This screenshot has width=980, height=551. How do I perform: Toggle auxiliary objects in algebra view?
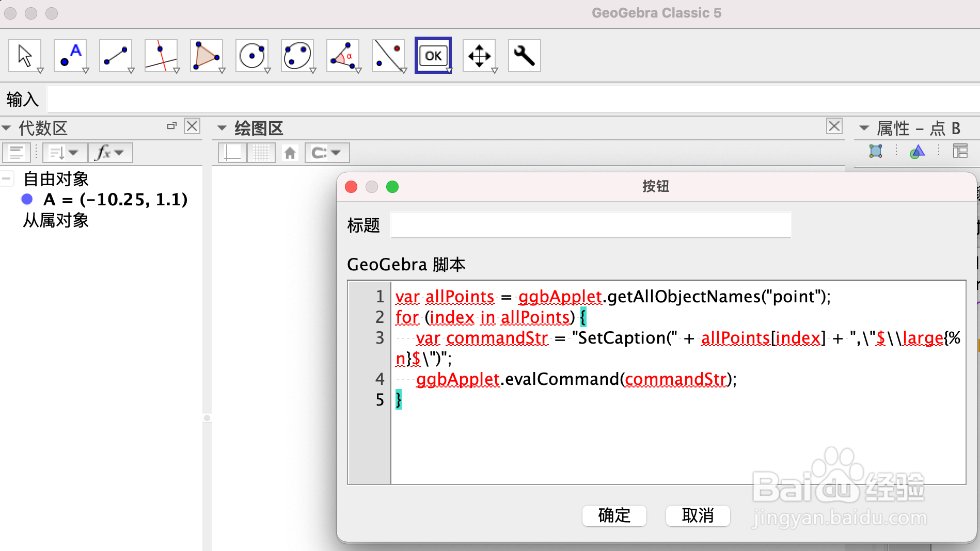17,153
